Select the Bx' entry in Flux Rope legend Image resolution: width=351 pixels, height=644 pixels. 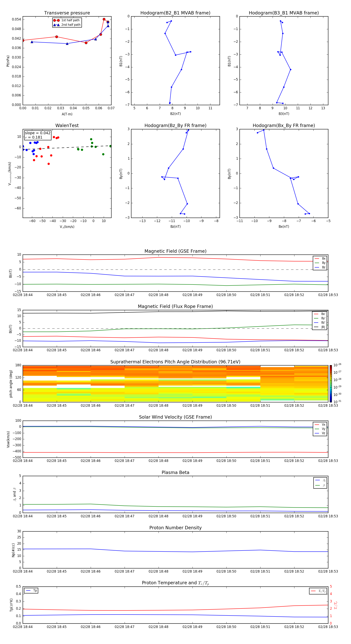[x=320, y=314]
